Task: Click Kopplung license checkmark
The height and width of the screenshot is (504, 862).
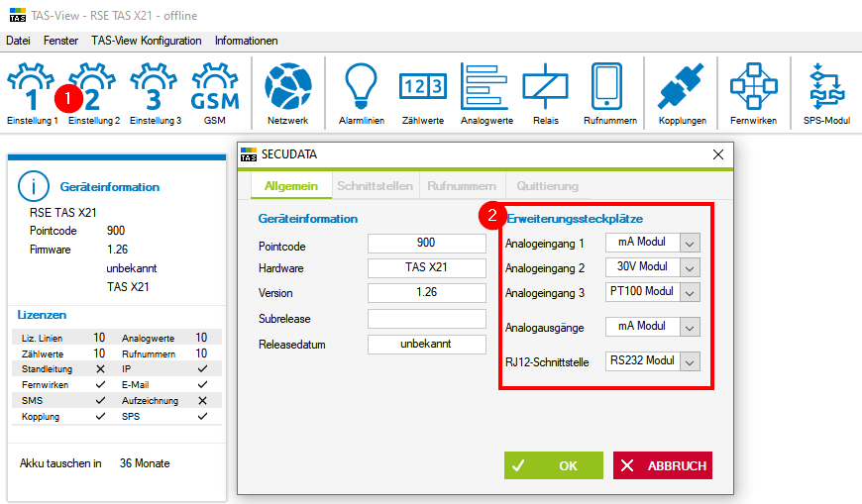Action: [x=100, y=417]
